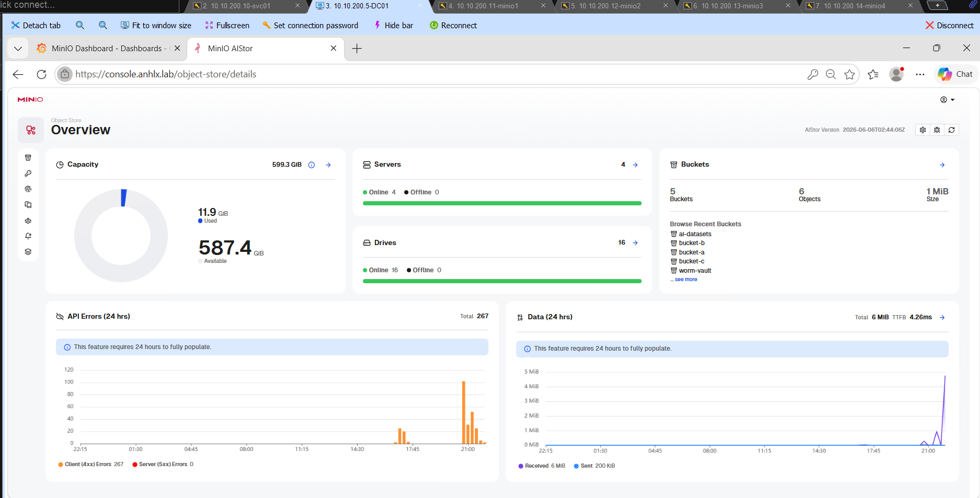Open a new browser tab
The width and height of the screenshot is (980, 498).
357,49
